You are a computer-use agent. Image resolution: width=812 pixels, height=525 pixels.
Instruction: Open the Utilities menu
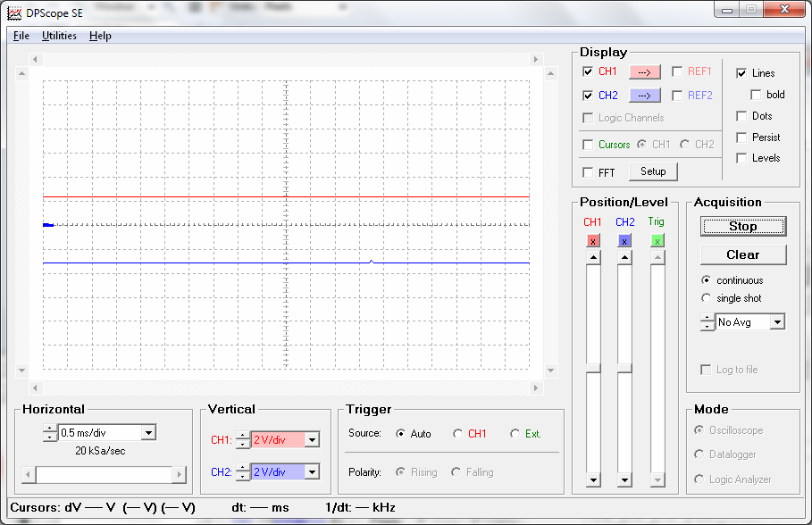click(x=59, y=36)
